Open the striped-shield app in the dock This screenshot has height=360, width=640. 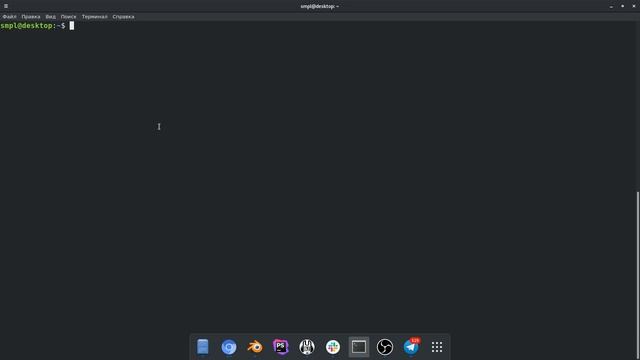(307, 347)
